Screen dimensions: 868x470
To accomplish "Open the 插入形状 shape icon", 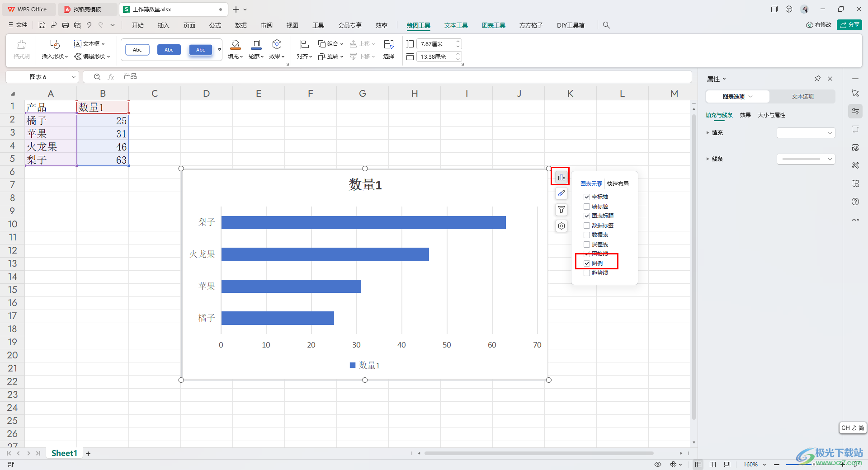I will click(x=55, y=44).
